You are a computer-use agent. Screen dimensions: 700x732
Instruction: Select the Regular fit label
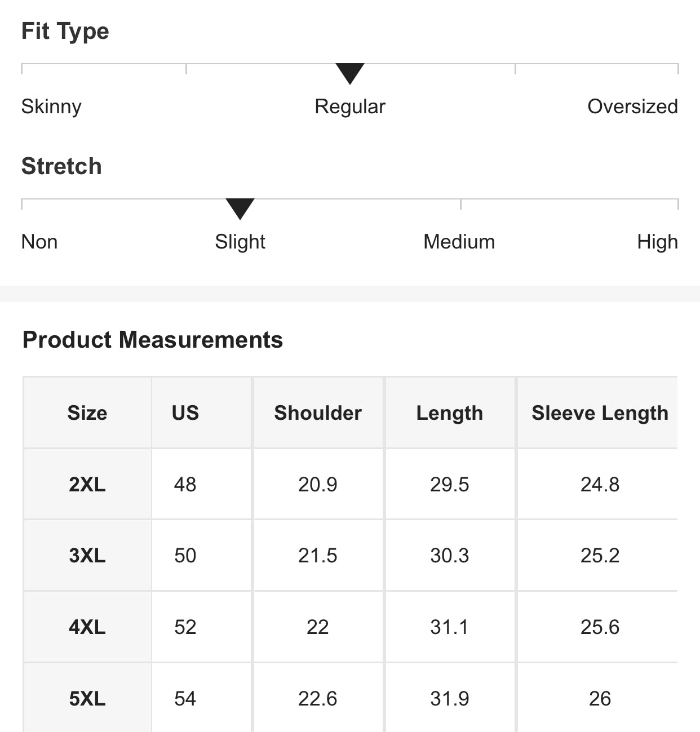tap(350, 107)
